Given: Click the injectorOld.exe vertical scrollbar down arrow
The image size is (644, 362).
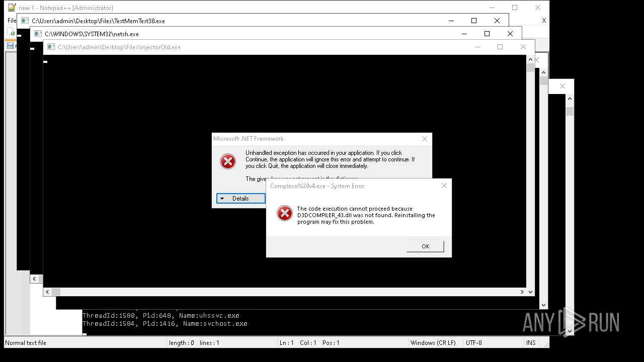Looking at the screenshot, I should [x=530, y=292].
